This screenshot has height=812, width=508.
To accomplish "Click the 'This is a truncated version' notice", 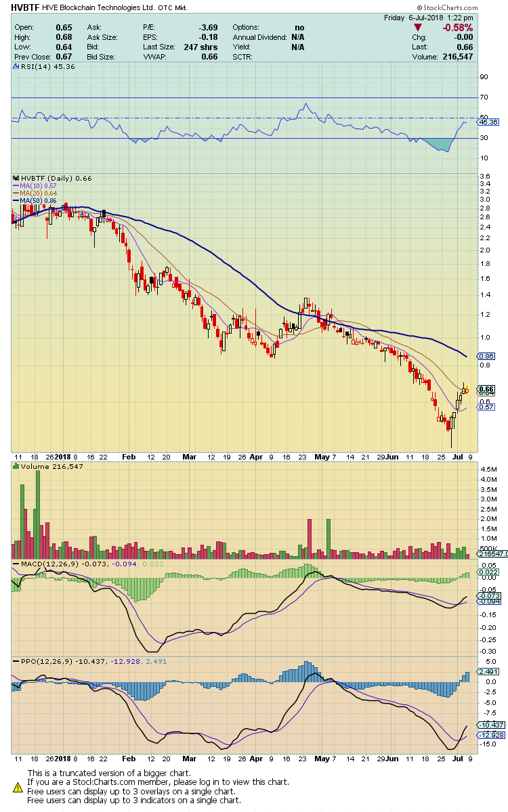I will point(109,773).
